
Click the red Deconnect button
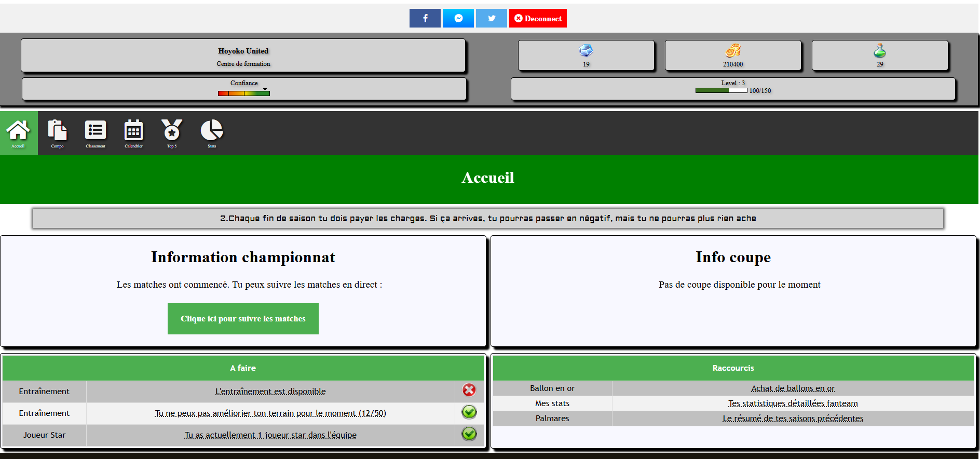tap(538, 18)
